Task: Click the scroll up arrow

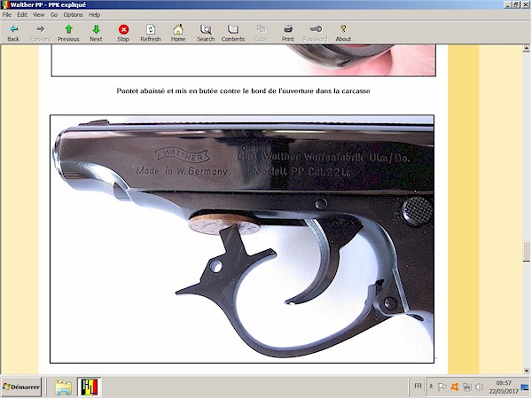Action: (526, 49)
